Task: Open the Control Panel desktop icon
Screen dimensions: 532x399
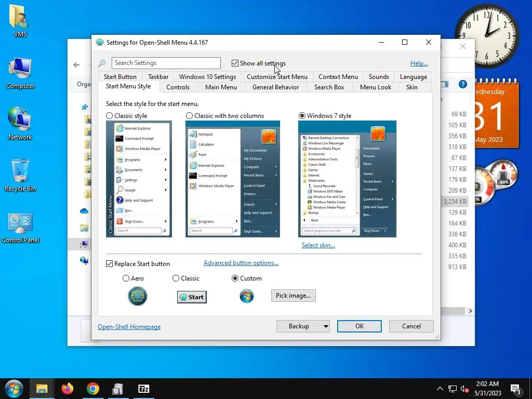Action: pyautogui.click(x=20, y=228)
